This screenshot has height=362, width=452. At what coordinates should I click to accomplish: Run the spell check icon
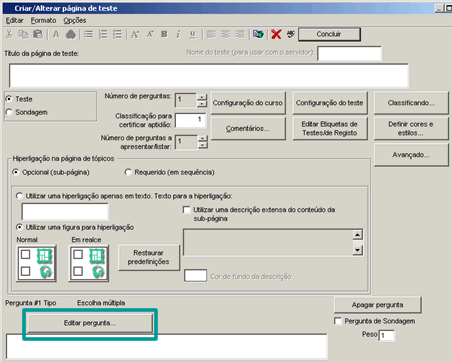[291, 34]
